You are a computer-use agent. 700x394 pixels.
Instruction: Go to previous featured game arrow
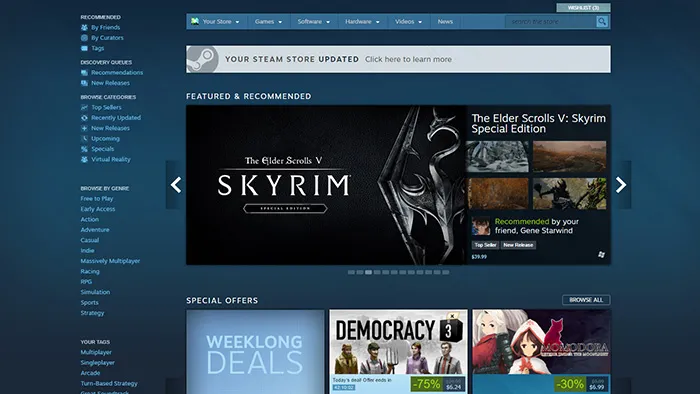[x=175, y=185]
